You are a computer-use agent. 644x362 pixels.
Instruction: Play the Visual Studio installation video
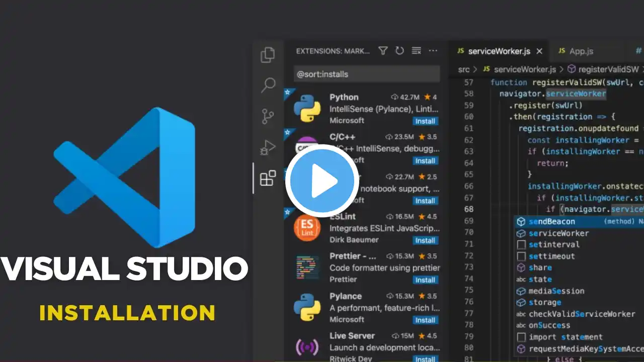pyautogui.click(x=322, y=181)
